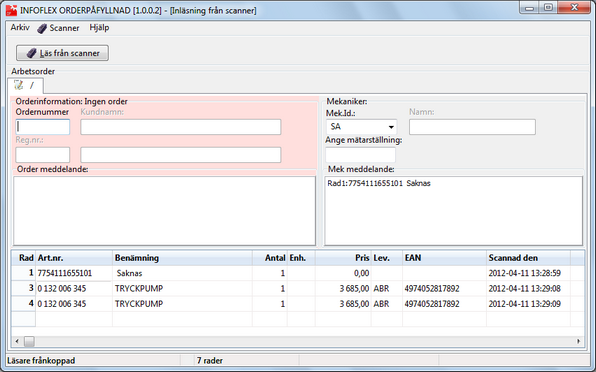Image resolution: width=596 pixels, height=372 pixels.
Task: Click EAN 4974052817892 in row 4
Action: pos(444,304)
